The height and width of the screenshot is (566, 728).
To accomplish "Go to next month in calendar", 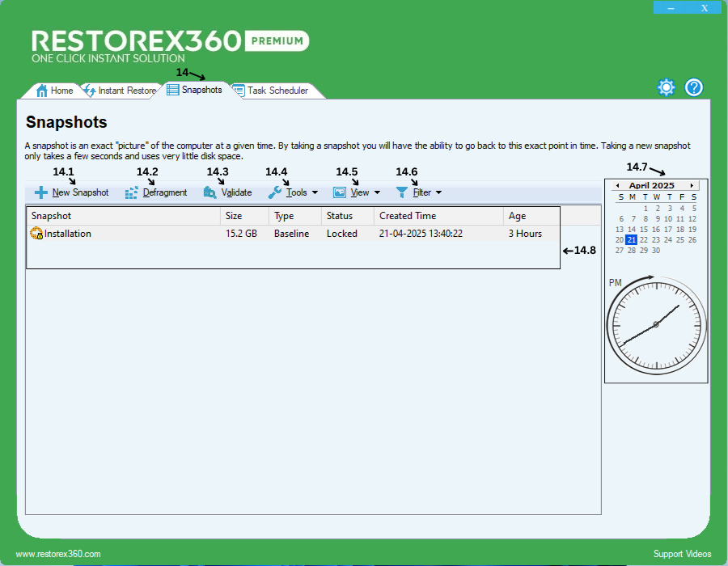I will (x=692, y=186).
